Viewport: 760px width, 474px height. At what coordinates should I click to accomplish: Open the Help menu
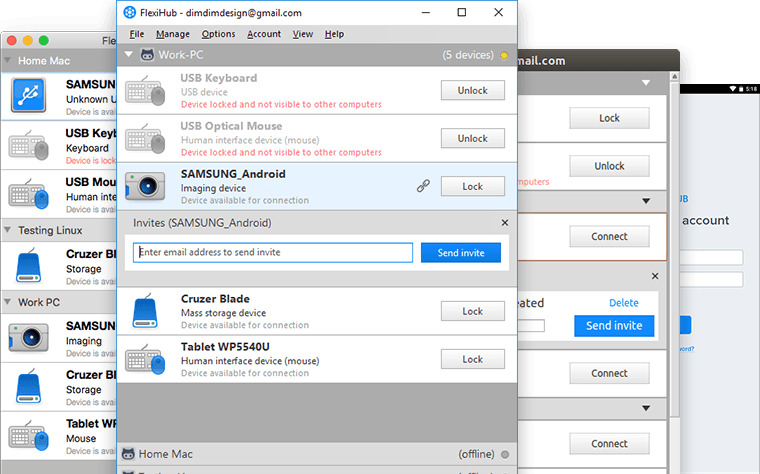click(334, 34)
